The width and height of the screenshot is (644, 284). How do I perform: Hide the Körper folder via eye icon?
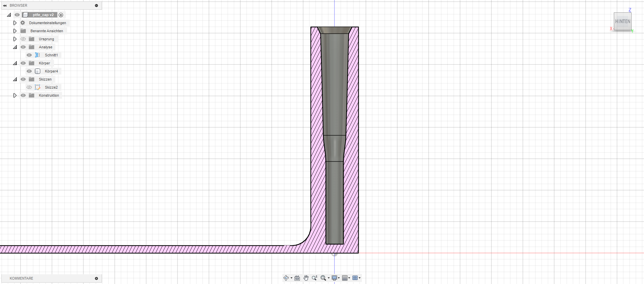pos(23,63)
